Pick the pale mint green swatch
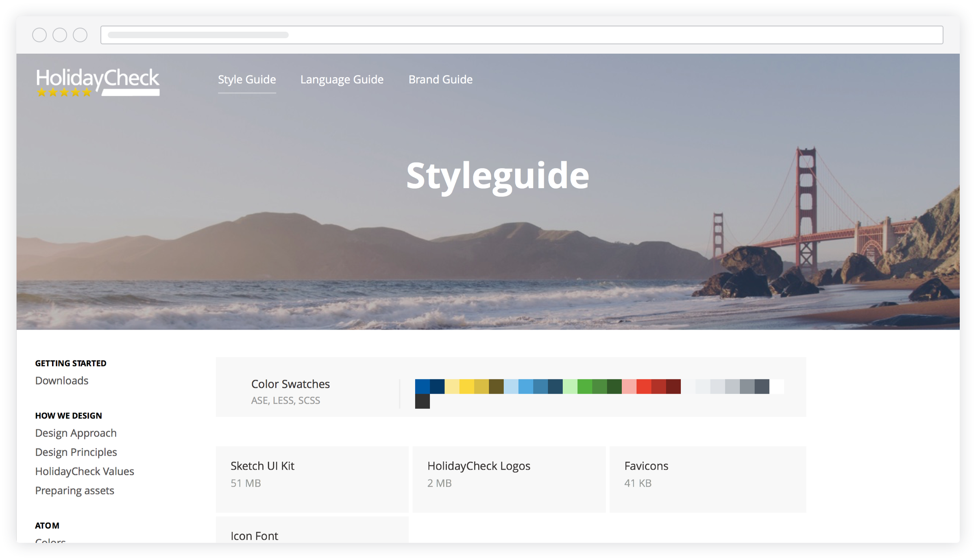 click(x=570, y=386)
